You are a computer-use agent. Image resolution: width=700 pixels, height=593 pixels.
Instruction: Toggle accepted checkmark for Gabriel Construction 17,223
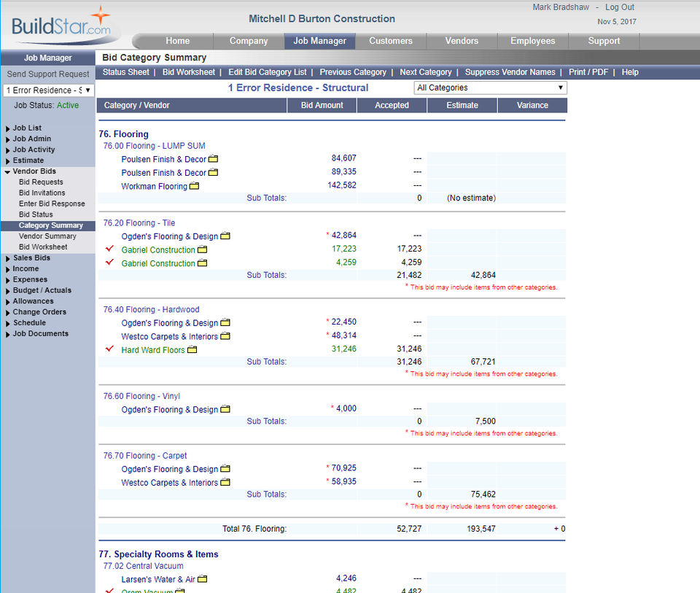click(109, 248)
